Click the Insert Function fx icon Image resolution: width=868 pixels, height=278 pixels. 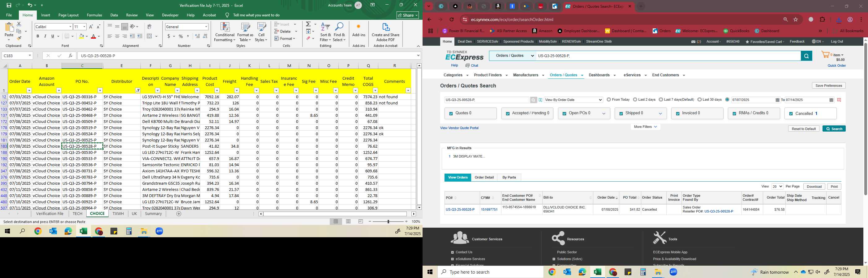(71, 56)
